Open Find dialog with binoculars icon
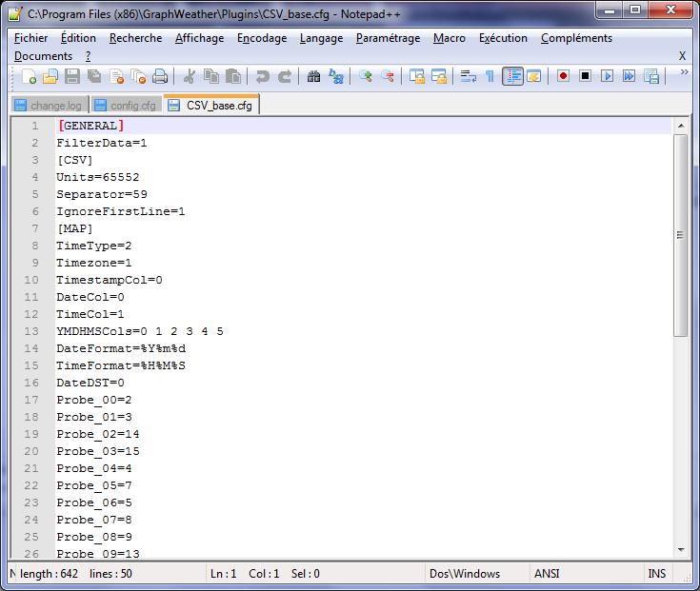This screenshot has width=700, height=591. coord(314,76)
